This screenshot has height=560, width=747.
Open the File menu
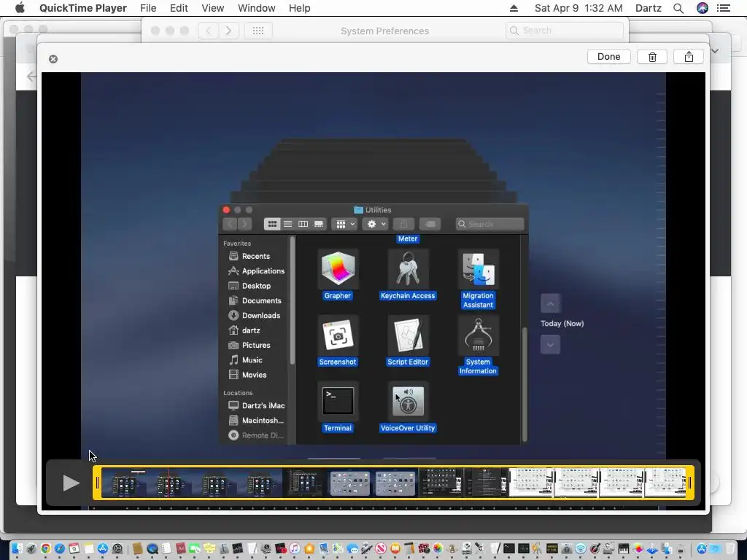pos(148,8)
